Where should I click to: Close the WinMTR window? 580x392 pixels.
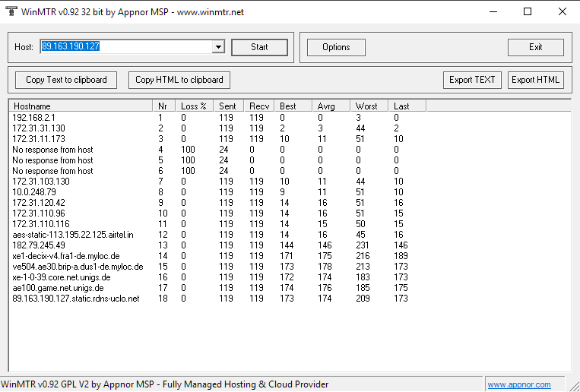pyautogui.click(x=563, y=12)
